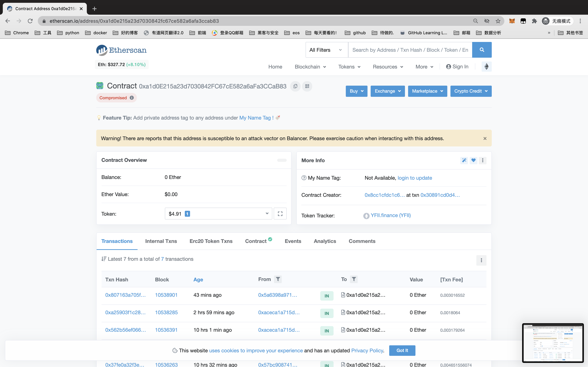The height and width of the screenshot is (367, 588).
Task: Open the token holdings fullscreen view icon
Action: point(280,214)
